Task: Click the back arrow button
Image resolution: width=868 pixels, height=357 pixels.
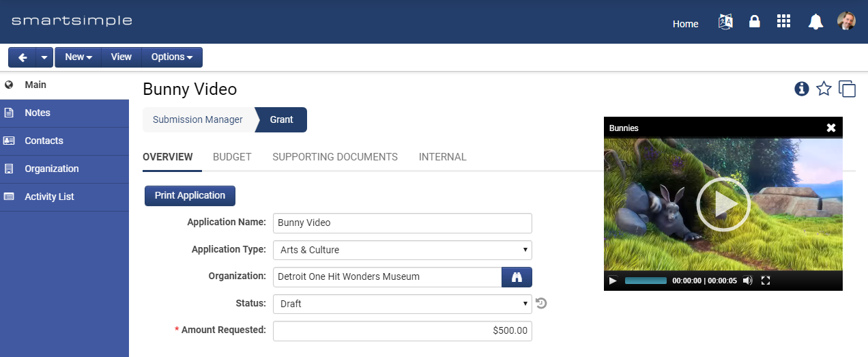Action: pyautogui.click(x=22, y=57)
